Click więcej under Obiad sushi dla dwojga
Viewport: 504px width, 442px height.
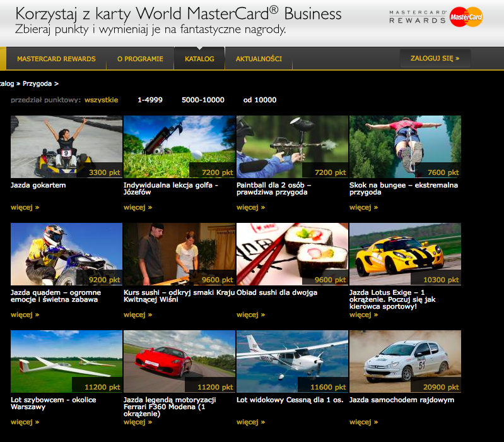coord(250,314)
